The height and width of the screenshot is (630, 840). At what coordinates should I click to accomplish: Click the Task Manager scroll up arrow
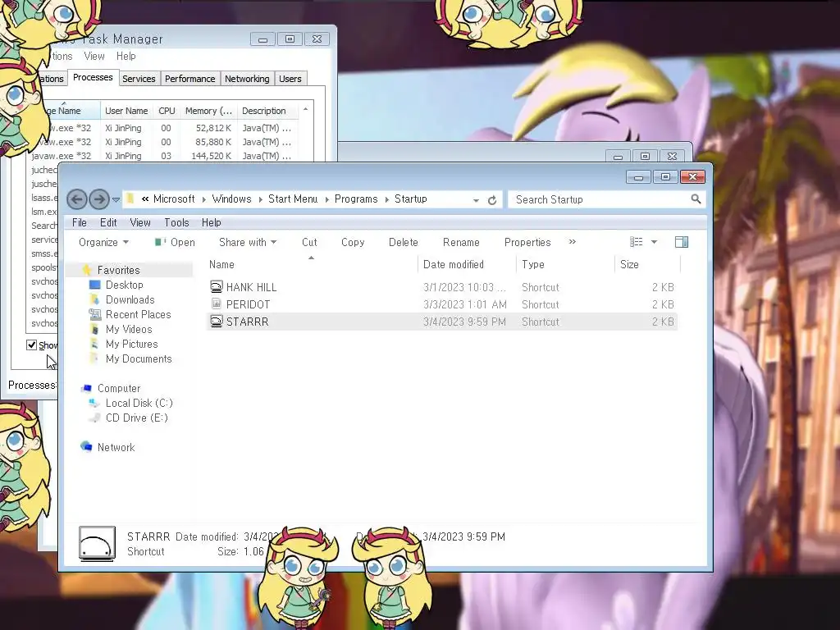305,109
